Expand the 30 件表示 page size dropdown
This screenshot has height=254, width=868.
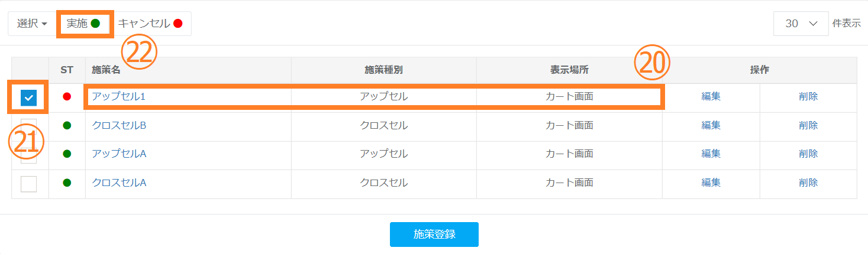pyautogui.click(x=801, y=24)
